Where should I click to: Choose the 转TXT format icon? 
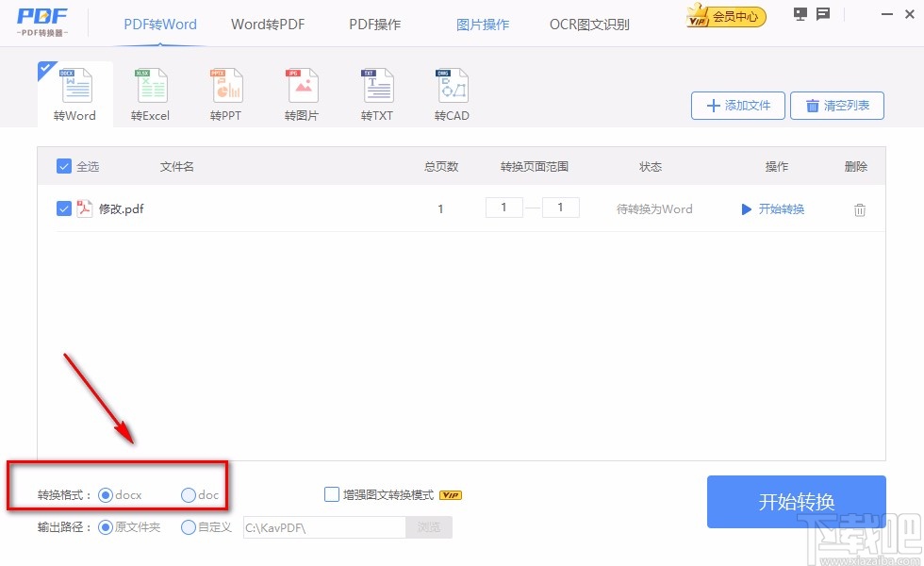click(x=375, y=90)
